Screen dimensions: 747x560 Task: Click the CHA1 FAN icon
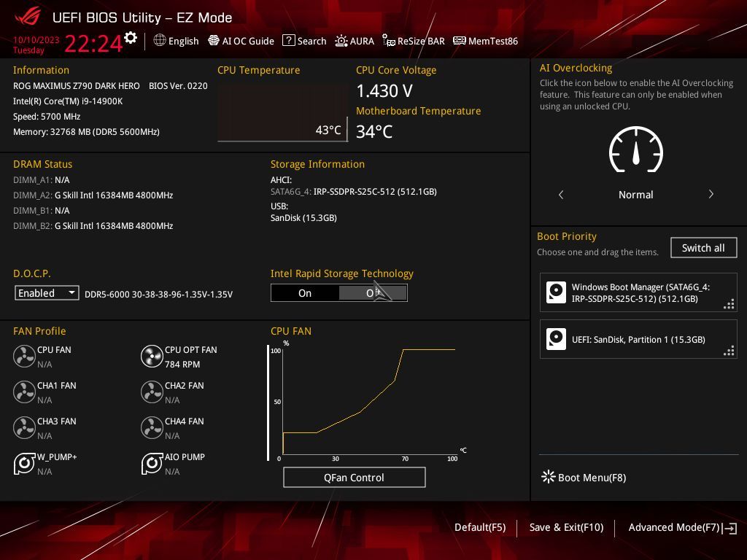(x=24, y=392)
